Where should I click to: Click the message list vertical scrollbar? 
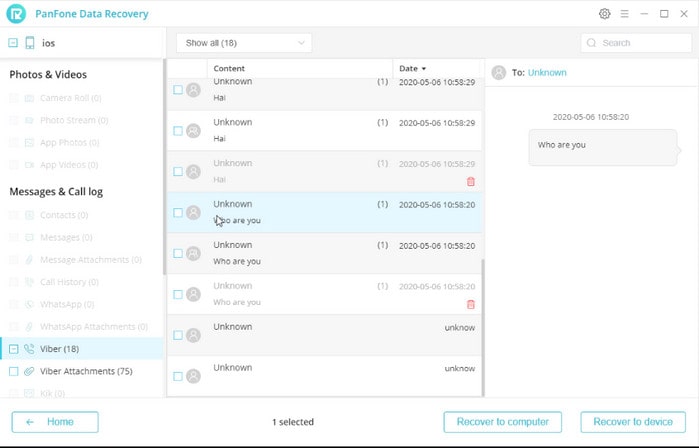pyautogui.click(x=483, y=328)
